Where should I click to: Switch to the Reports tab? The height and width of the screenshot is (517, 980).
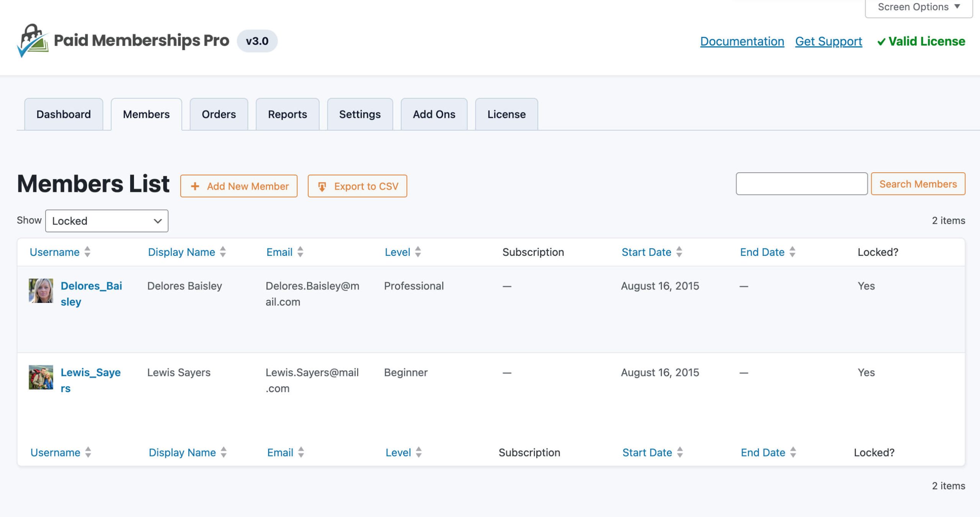287,114
